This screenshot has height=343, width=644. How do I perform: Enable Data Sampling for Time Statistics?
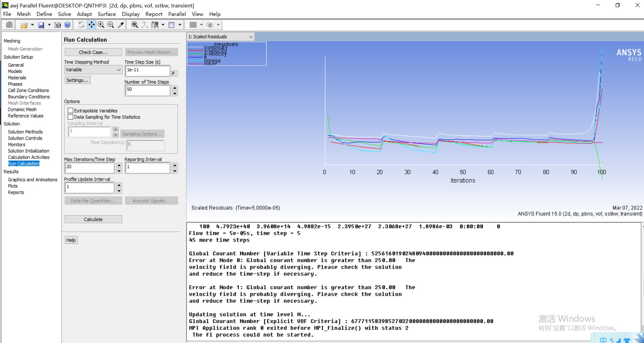[x=71, y=117]
